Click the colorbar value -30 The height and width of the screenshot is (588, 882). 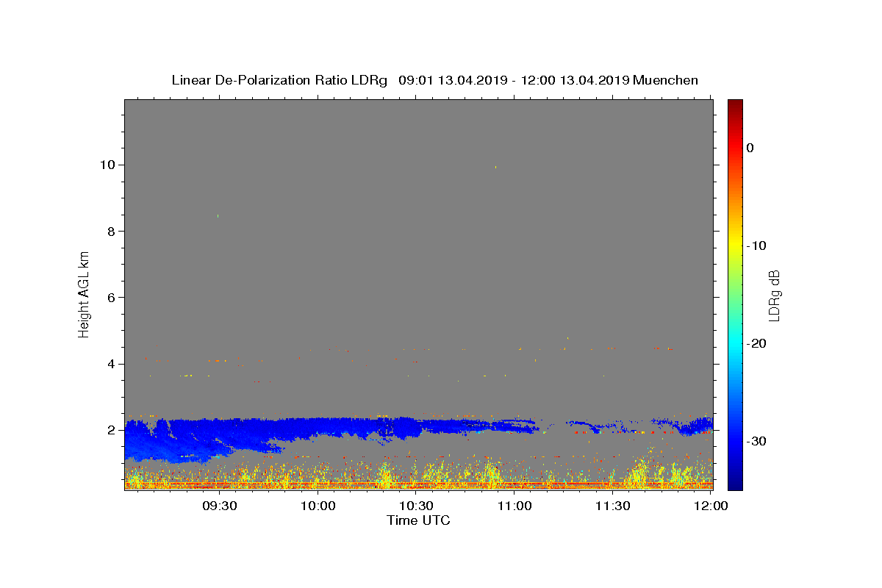tap(756, 441)
